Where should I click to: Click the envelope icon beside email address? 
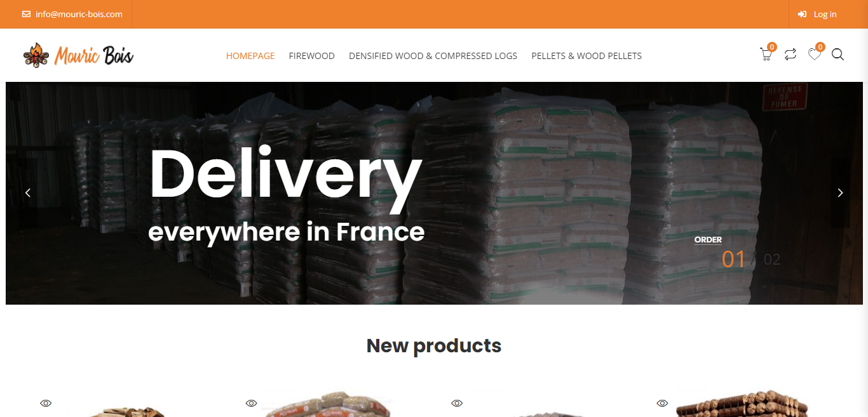26,14
